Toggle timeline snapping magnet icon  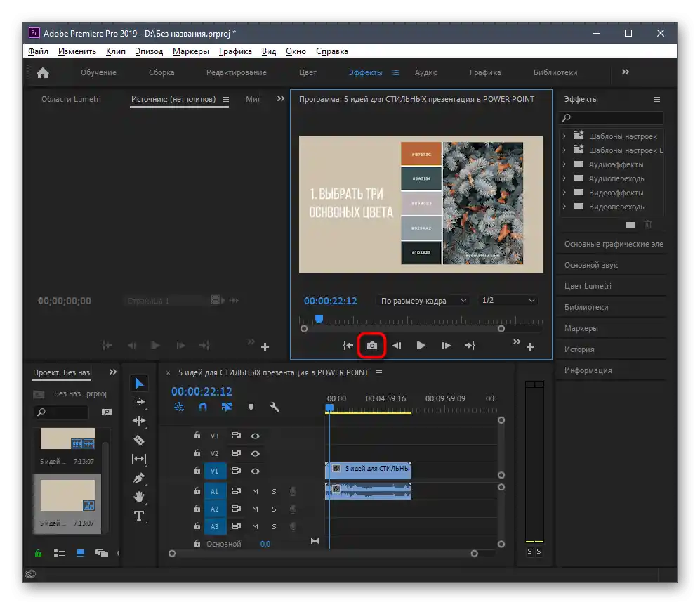203,407
